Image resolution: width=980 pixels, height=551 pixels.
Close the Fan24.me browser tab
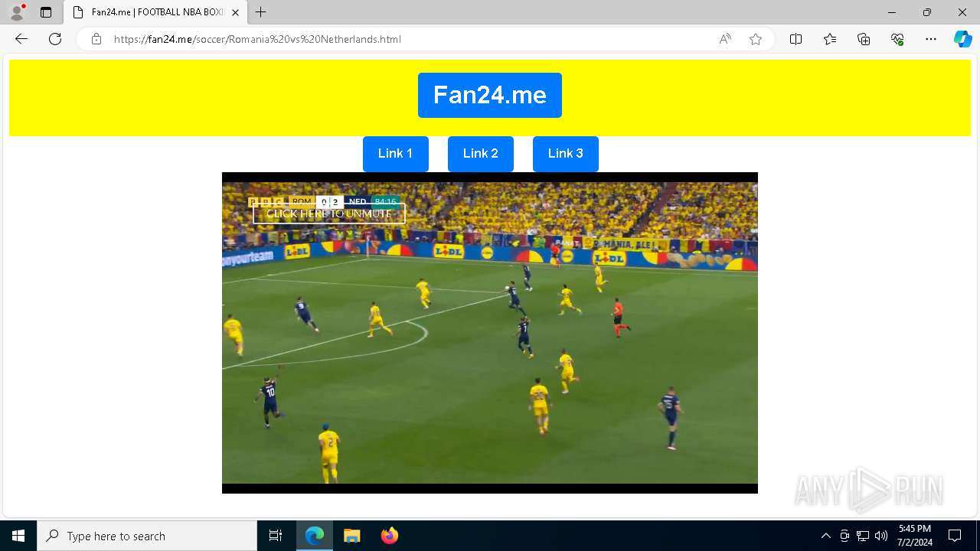[235, 12]
